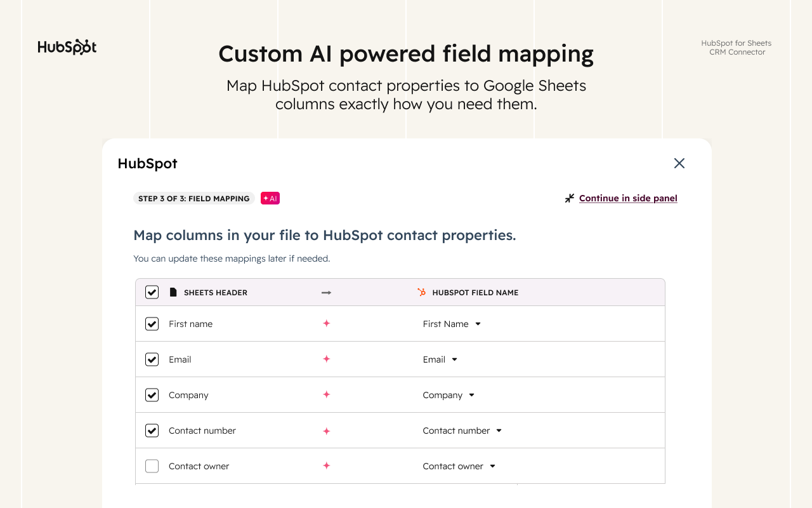Viewport: 812px width, 508px height.
Task: Click the sparkle icon in the Email row
Action: click(x=326, y=359)
